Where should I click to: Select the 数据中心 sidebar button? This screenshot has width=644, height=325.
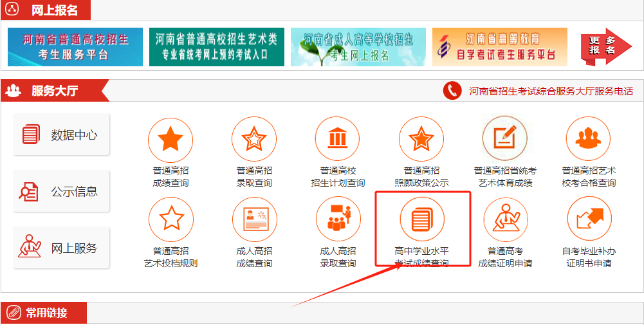[x=62, y=135]
